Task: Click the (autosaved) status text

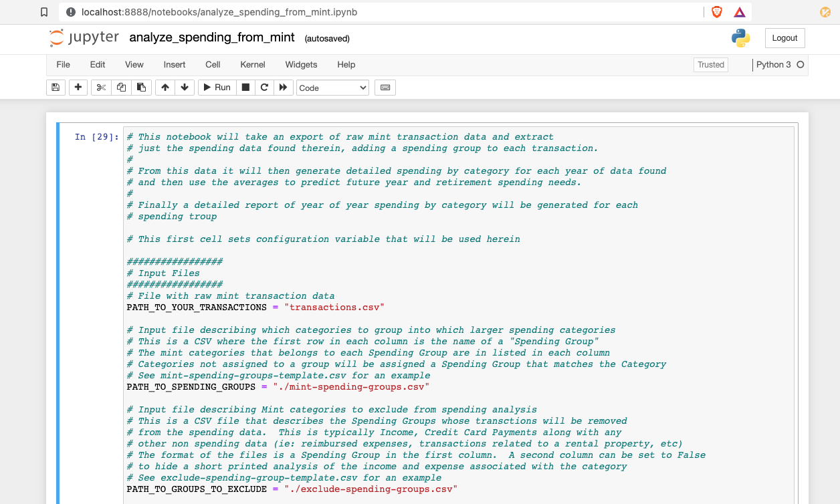Action: click(327, 39)
